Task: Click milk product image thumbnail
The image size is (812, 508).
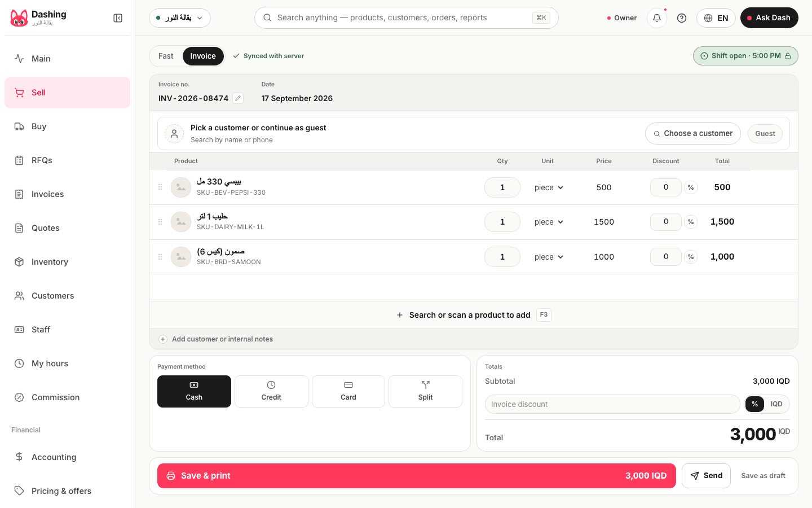Action: pyautogui.click(x=181, y=222)
